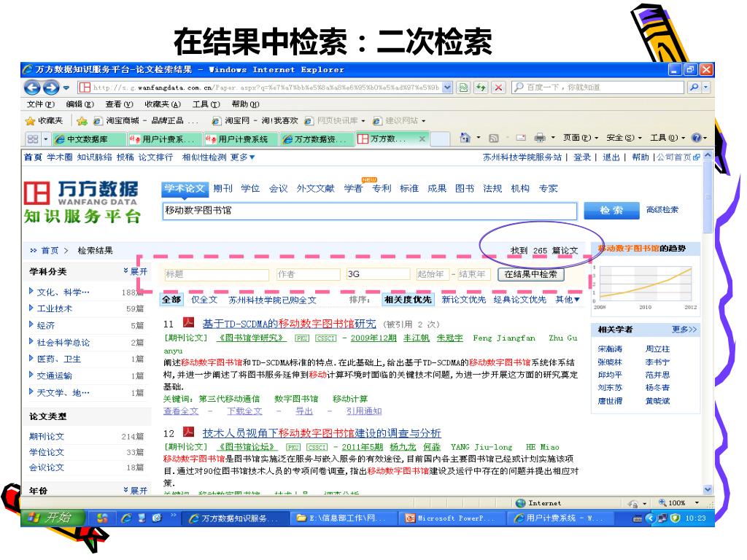Open the recent pages dropdown near Back button

point(66,87)
